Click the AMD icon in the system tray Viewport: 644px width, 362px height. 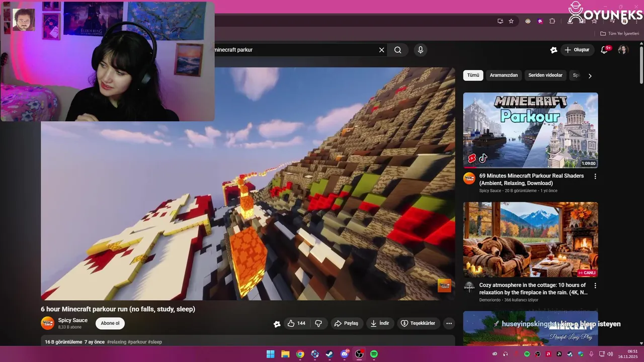click(548, 354)
